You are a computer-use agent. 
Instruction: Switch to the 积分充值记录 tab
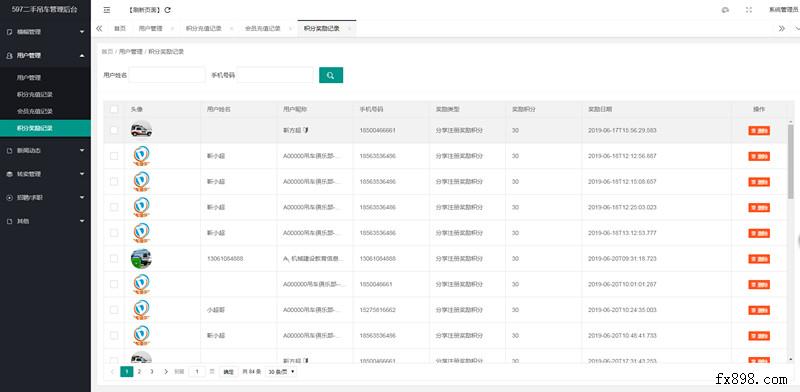[204, 29]
